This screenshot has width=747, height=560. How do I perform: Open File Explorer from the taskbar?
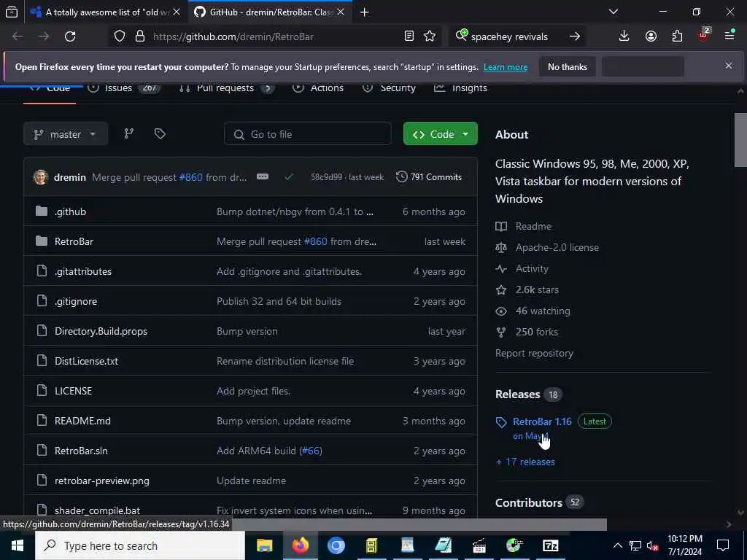264,545
